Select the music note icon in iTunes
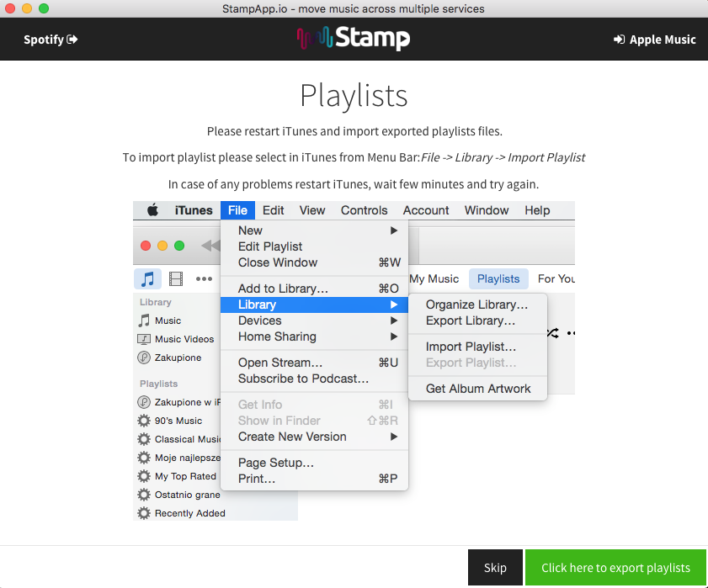708x588 pixels. [148, 278]
